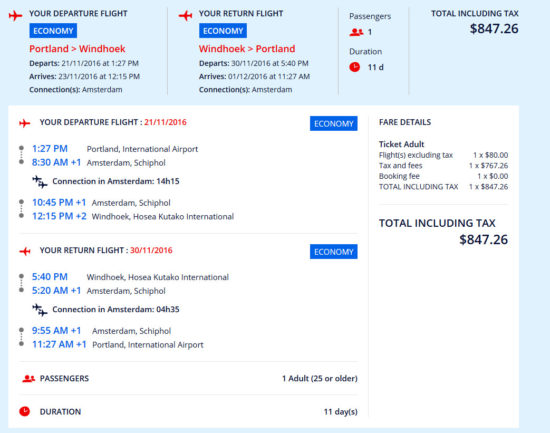Click the connection icon for Amsterdam 14h15 layover

[x=40, y=182]
